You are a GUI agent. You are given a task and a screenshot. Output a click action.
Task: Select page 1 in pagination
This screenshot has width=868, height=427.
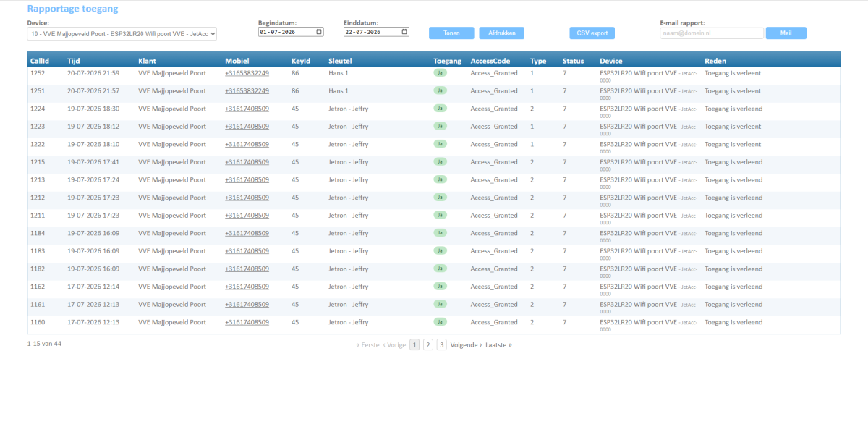[x=414, y=345]
